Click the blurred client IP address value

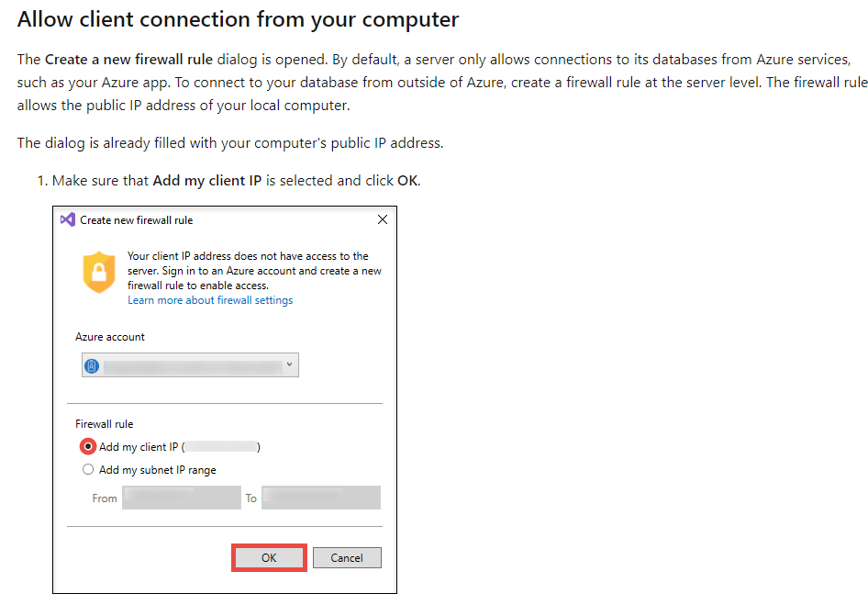(x=221, y=447)
